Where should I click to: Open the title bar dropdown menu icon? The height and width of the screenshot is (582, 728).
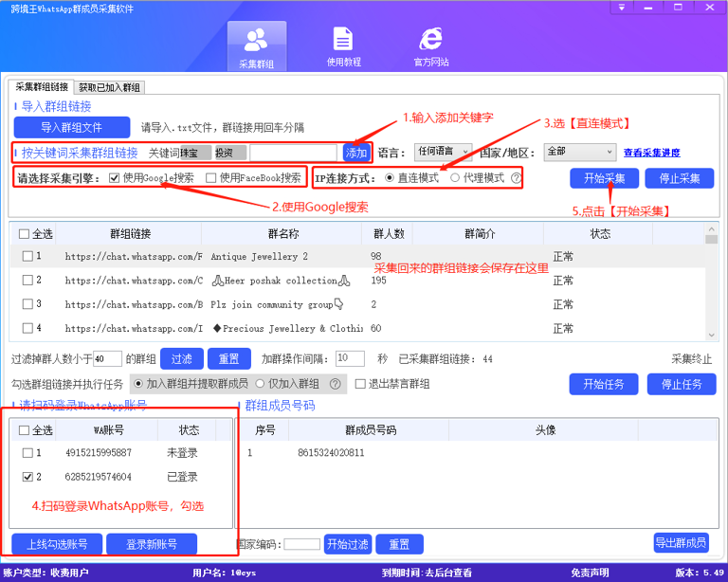click(x=621, y=8)
